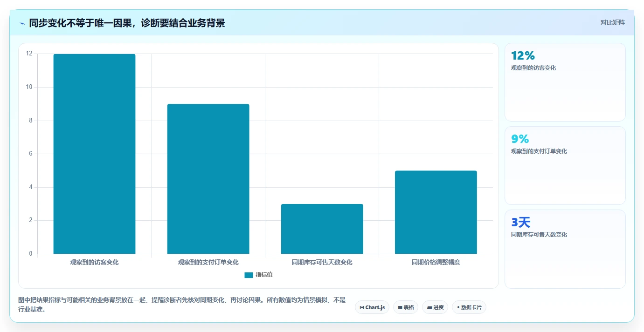
Task: Click the footnote text starting 图中把结果指标
Action: click(182, 305)
